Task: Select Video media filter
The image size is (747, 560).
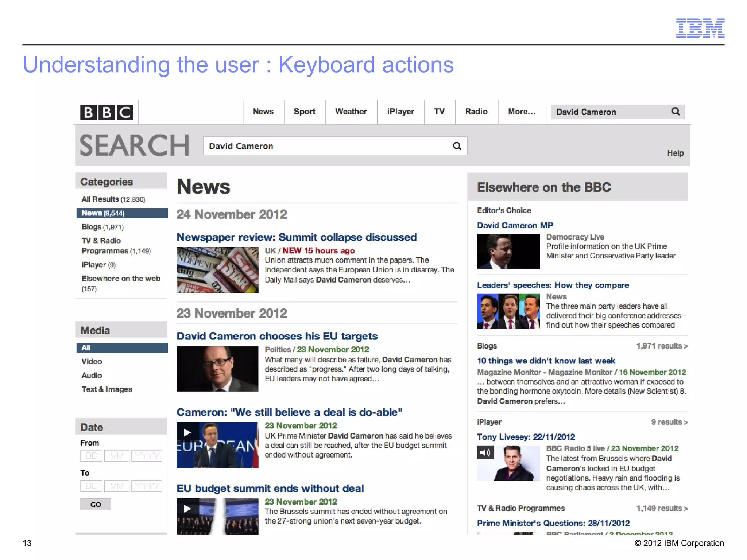Action: [x=92, y=362]
